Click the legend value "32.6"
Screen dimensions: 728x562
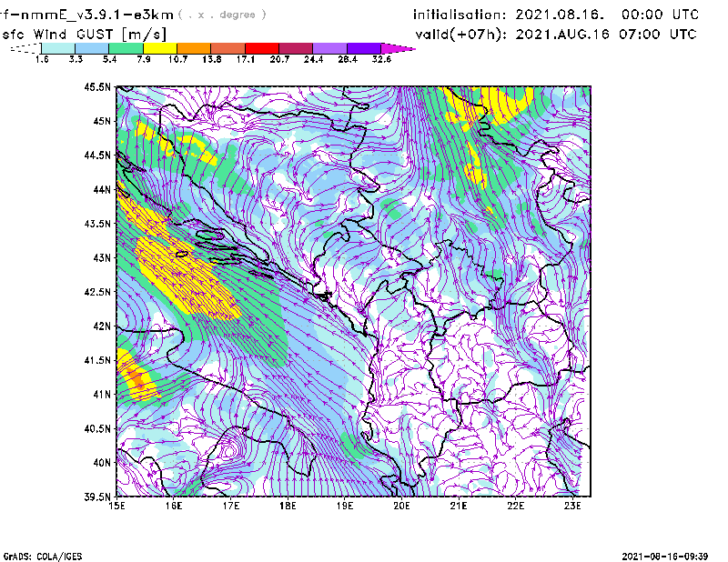[x=381, y=59]
